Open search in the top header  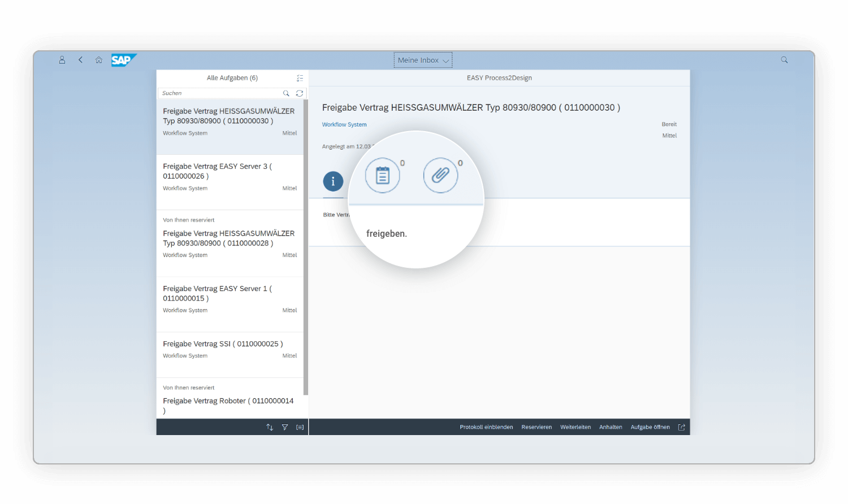click(x=784, y=60)
